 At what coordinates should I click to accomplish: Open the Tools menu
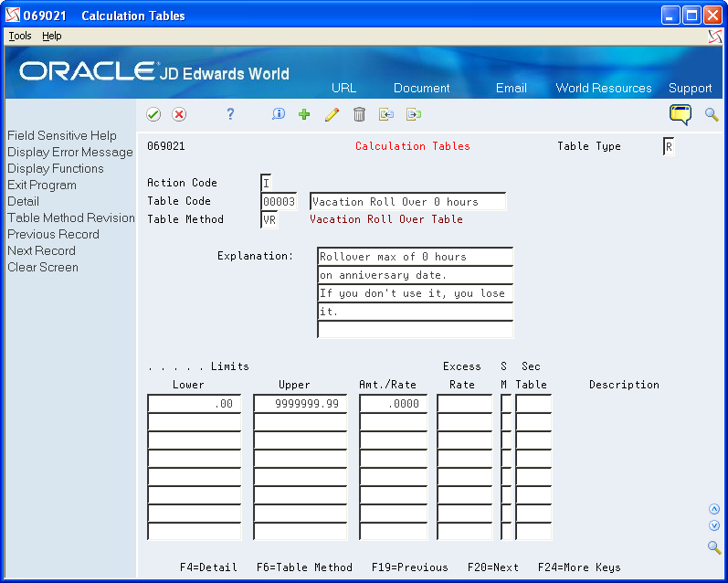(20, 36)
